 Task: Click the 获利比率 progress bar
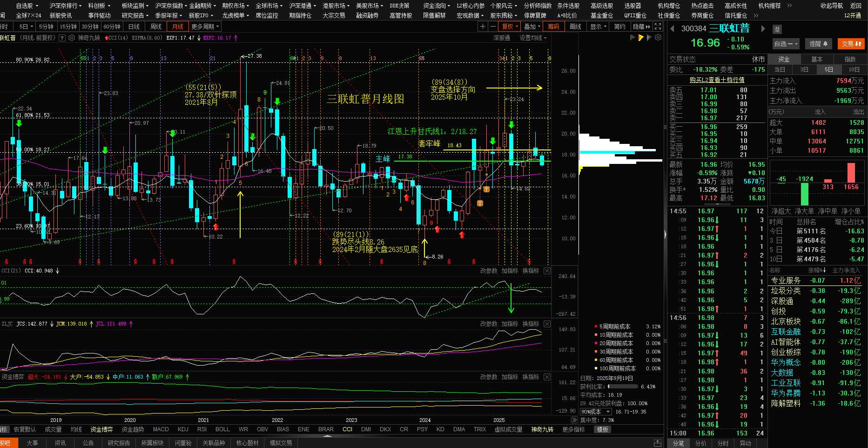(x=623, y=387)
